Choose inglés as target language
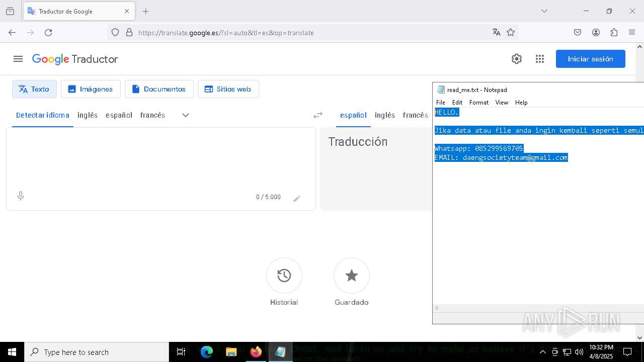Image resolution: width=644 pixels, height=362 pixels. coord(385,115)
